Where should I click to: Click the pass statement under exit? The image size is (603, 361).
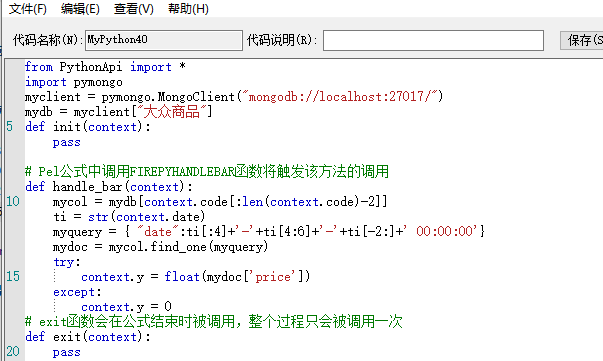67,352
